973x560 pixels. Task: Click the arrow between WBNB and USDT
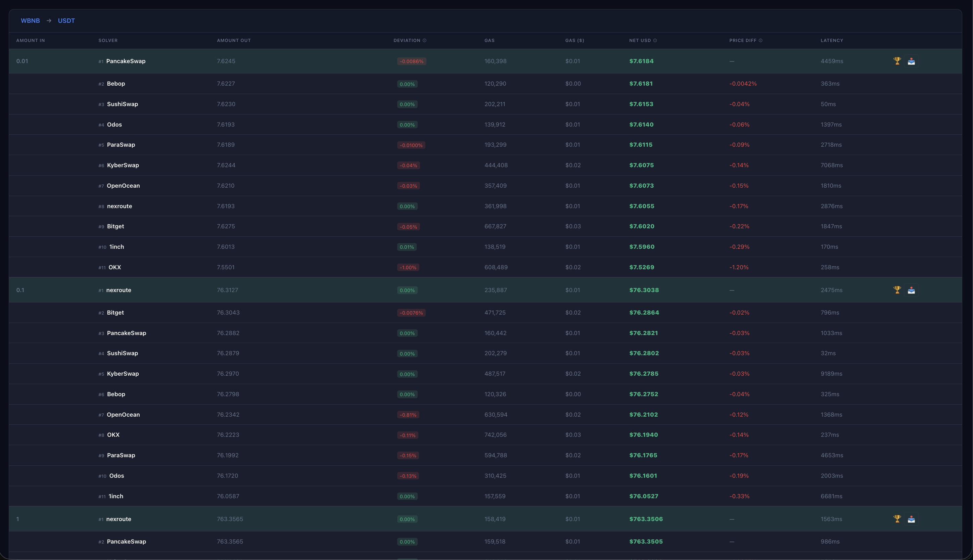click(x=49, y=21)
